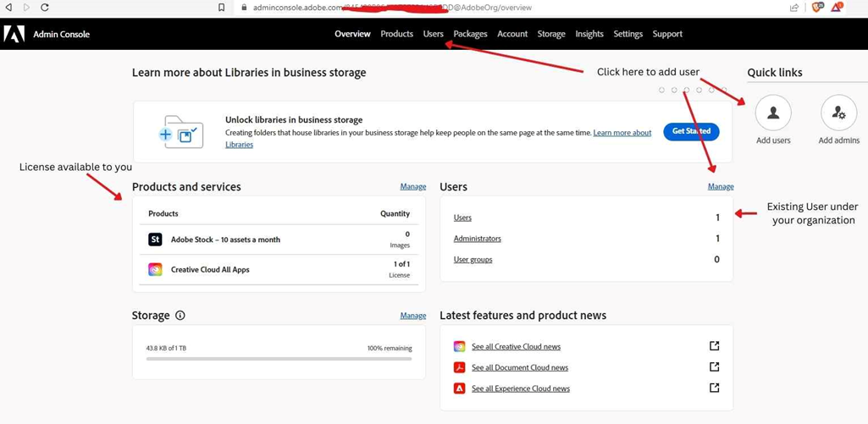Select the second carousel dot

pos(674,90)
